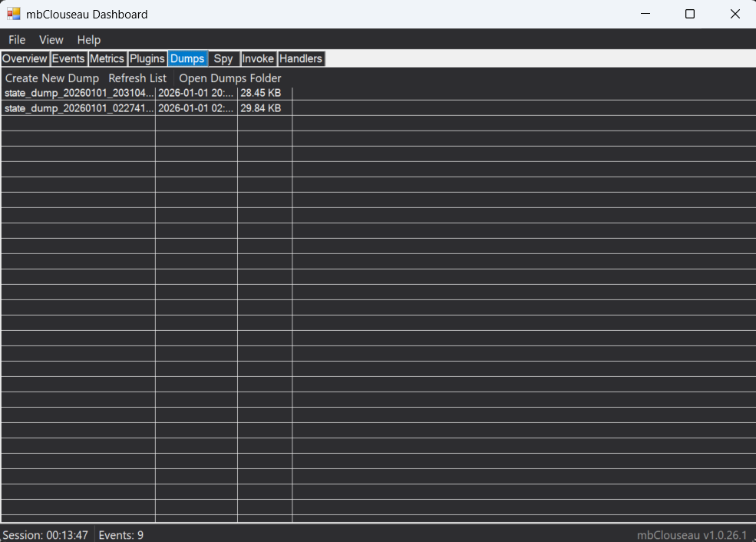Click Create New Dump
The width and height of the screenshot is (756, 542).
point(51,78)
